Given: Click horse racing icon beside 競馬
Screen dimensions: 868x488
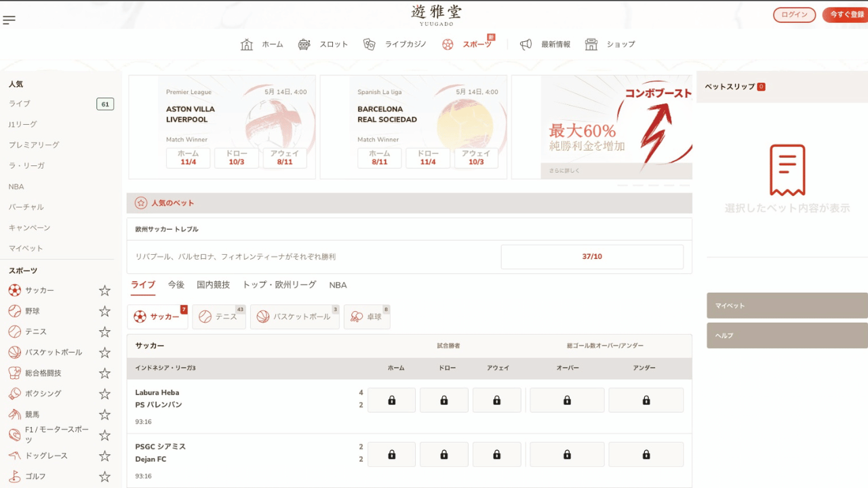Looking at the screenshot, I should point(15,414).
